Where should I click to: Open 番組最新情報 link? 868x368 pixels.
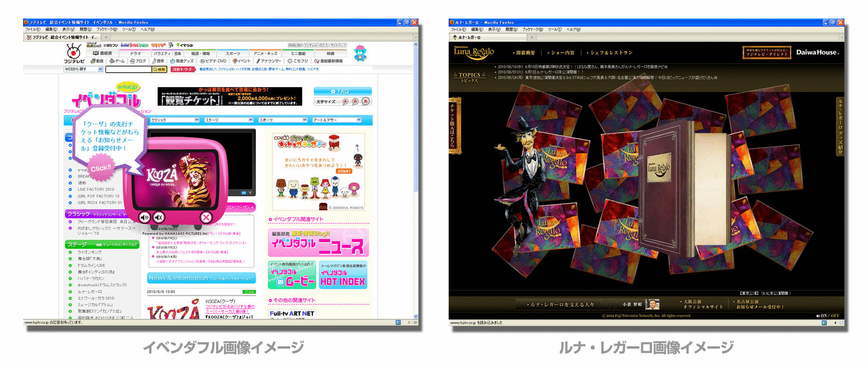328,61
